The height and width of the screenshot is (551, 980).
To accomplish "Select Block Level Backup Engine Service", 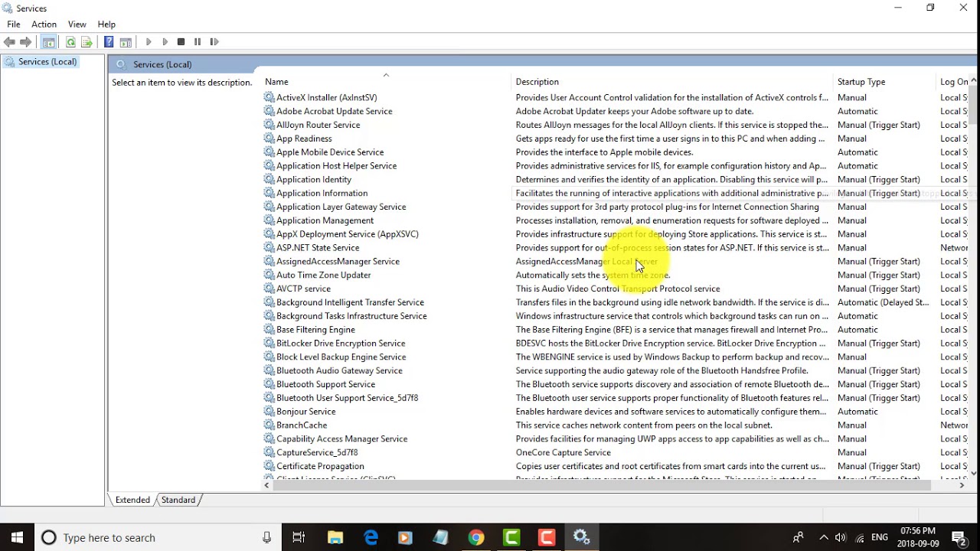I will (341, 357).
